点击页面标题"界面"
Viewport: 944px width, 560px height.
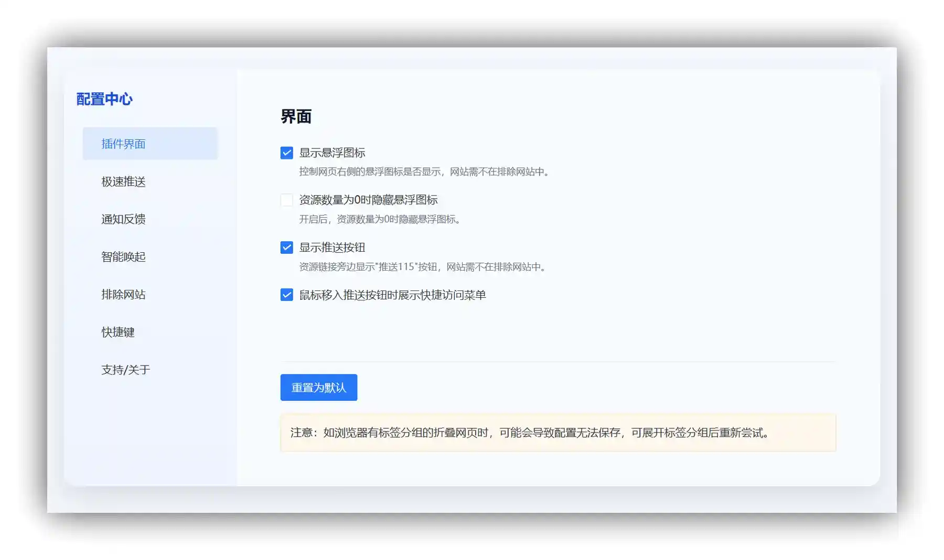coord(296,117)
